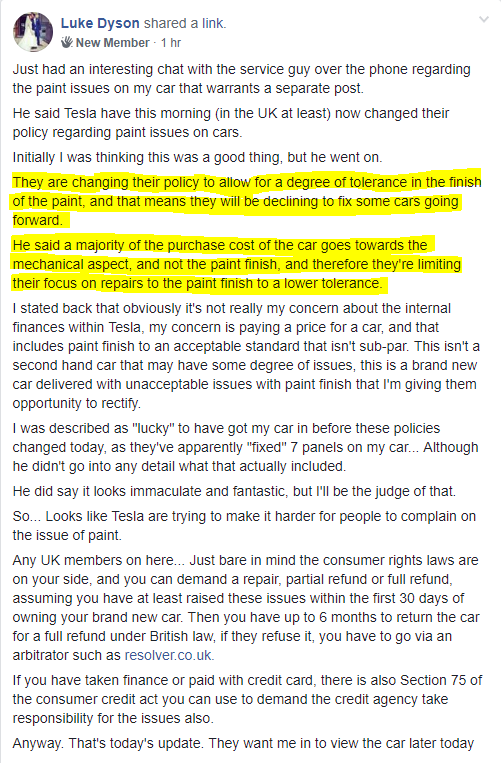Click the 'So... Looks like Tesla' paragraph
This screenshot has width=501, height=763.
pos(244,526)
